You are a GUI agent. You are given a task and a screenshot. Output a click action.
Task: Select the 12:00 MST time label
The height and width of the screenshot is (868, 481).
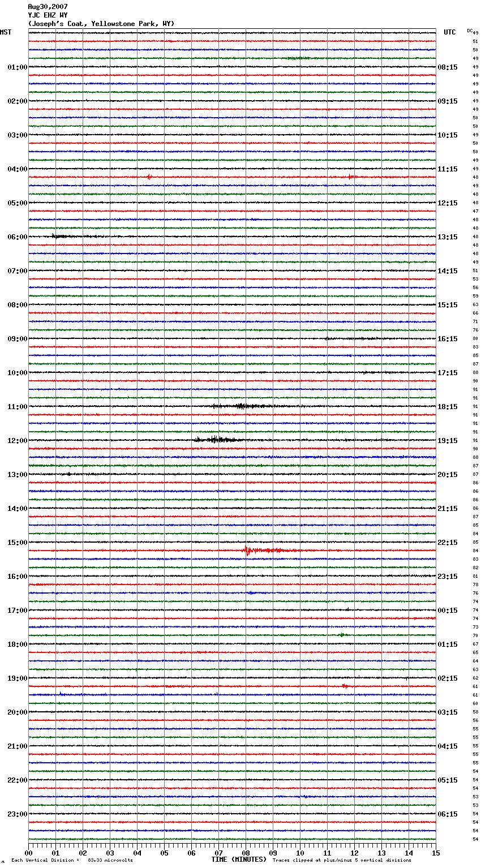coord(18,441)
